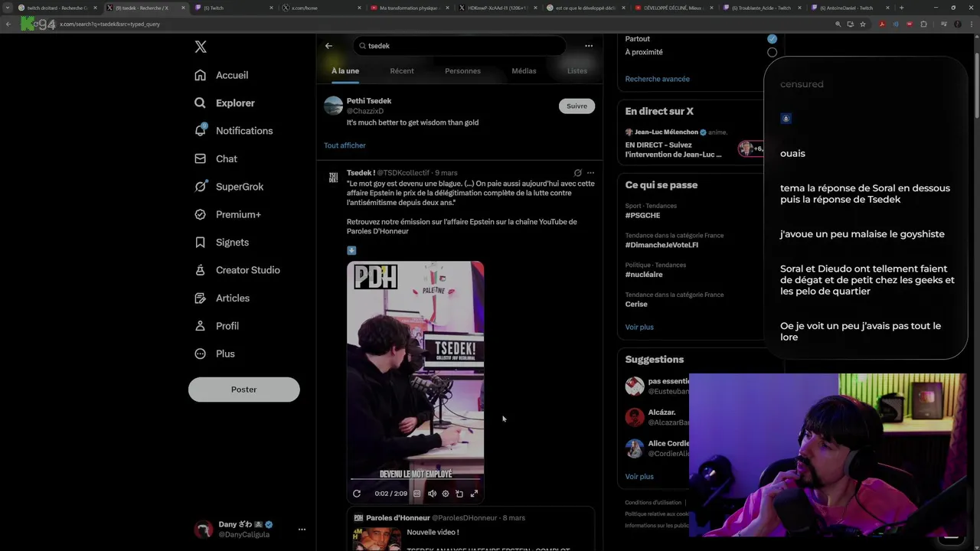Click the Poster button

(x=243, y=390)
